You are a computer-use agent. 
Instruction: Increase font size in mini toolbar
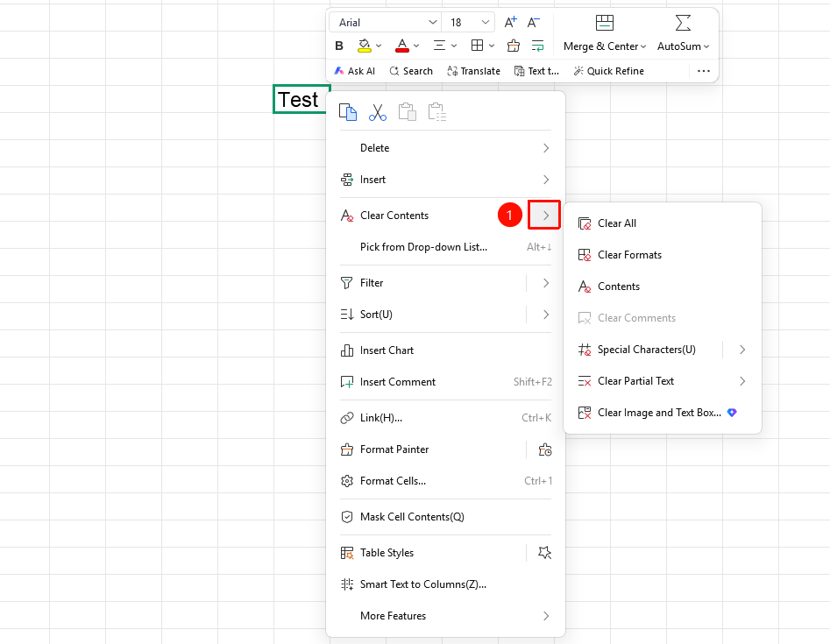click(x=510, y=22)
